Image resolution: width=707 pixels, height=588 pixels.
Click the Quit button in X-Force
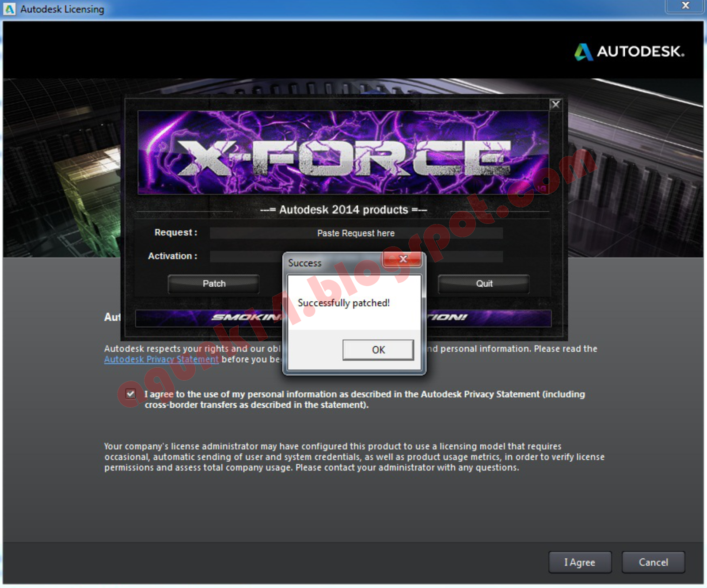(484, 284)
